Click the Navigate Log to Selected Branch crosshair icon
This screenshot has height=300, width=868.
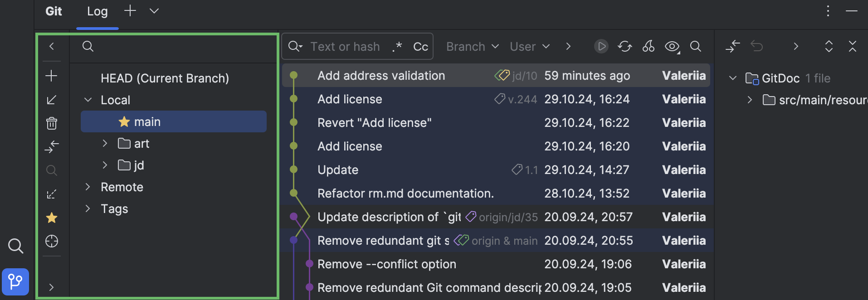click(52, 241)
